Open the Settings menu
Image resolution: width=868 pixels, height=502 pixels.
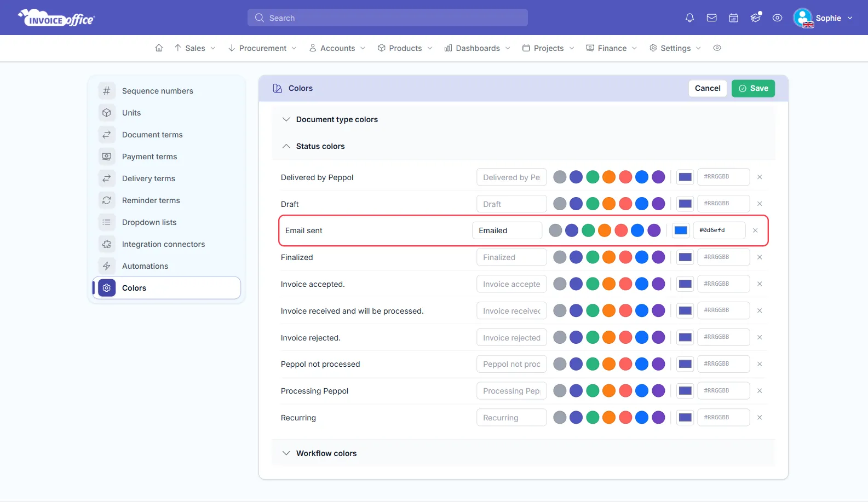(x=675, y=48)
